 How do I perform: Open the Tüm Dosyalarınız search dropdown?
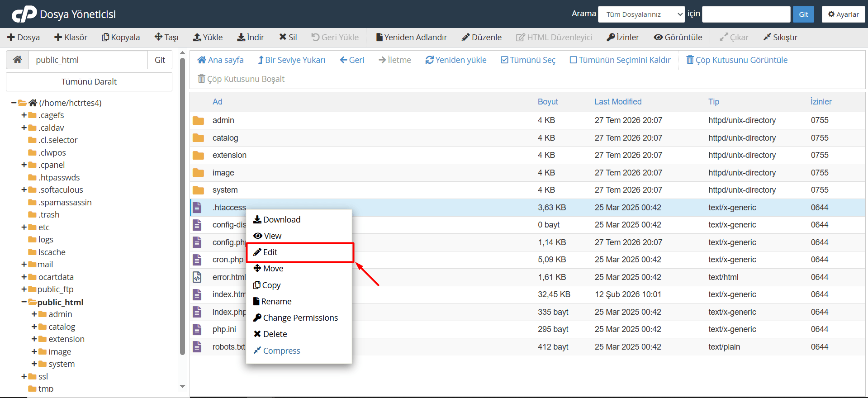click(641, 14)
